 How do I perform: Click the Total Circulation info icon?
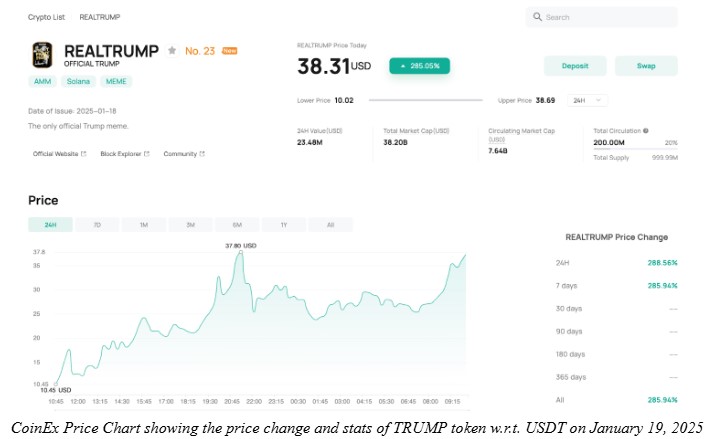[646, 131]
